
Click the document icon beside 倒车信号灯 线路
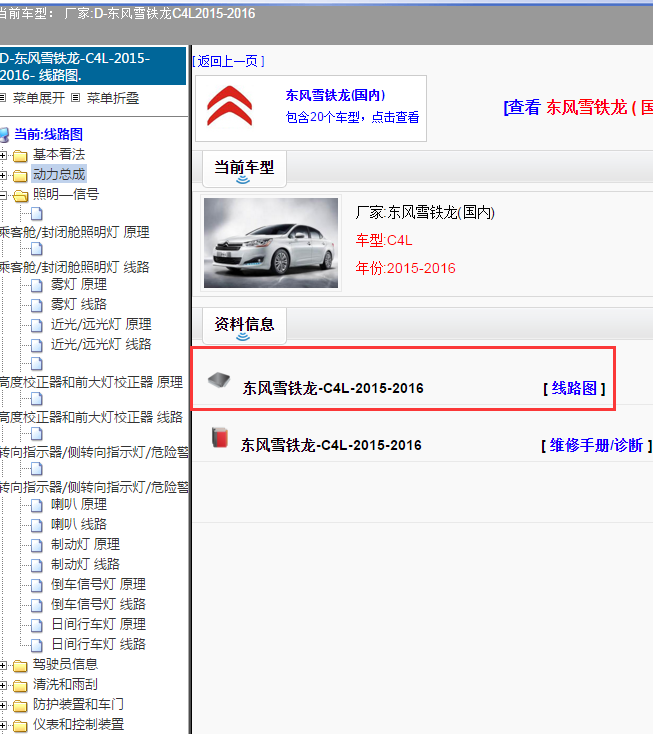click(x=37, y=605)
